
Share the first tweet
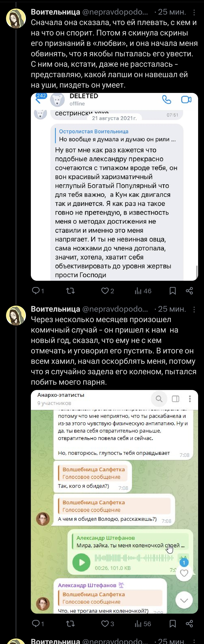tap(189, 291)
